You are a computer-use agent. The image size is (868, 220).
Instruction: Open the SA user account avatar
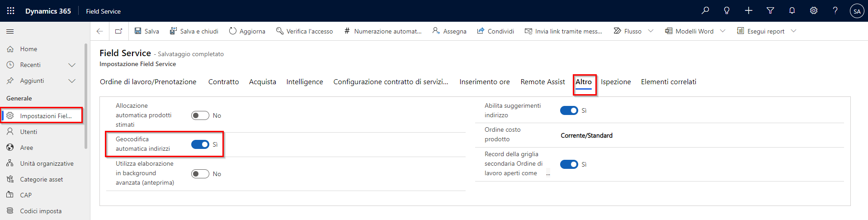(x=857, y=11)
